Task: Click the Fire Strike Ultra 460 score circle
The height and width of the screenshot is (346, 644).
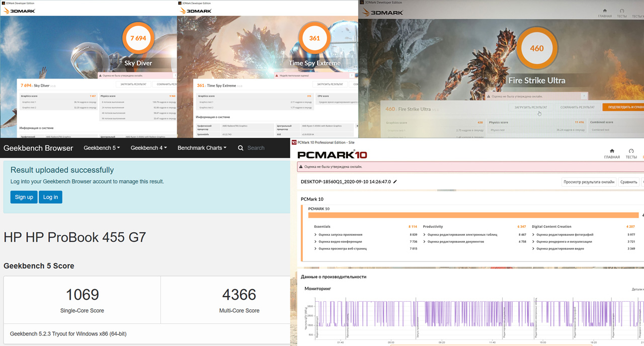Action: [x=537, y=48]
